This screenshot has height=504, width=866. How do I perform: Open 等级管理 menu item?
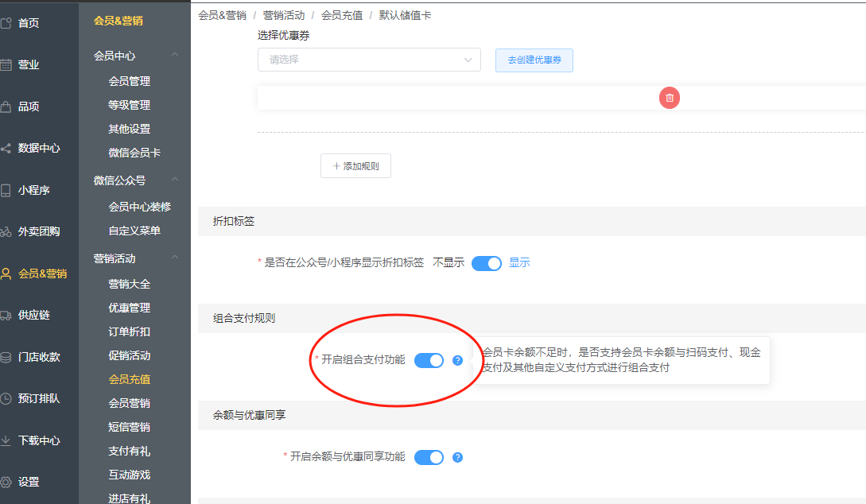click(130, 105)
